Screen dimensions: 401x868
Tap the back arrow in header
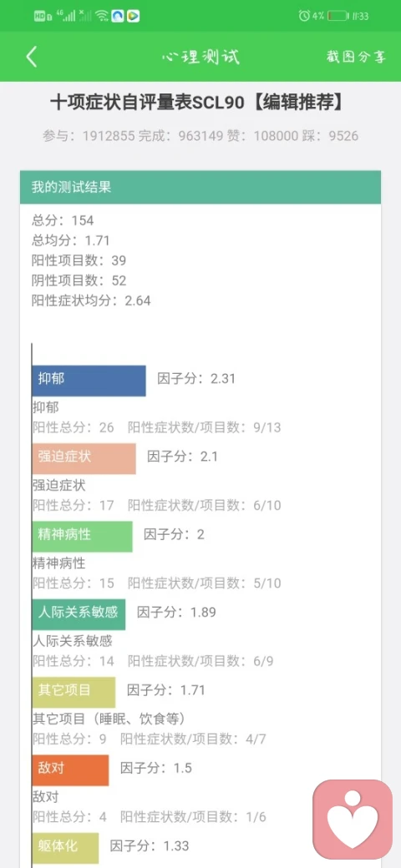tap(32, 57)
